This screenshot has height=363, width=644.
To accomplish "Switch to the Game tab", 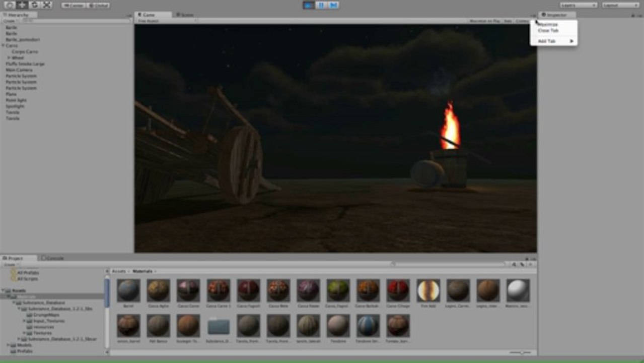I will click(153, 15).
